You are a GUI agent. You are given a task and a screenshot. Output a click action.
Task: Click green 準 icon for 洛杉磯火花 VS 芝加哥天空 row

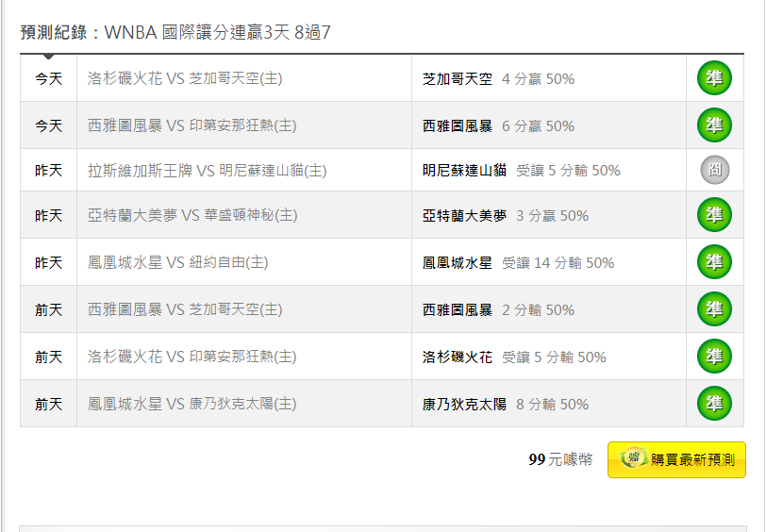point(714,77)
